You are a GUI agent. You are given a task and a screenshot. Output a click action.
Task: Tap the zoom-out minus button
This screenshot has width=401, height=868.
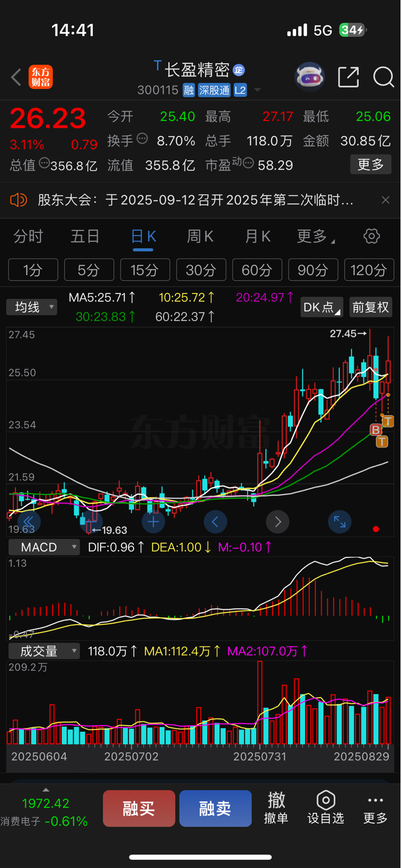[x=91, y=521]
